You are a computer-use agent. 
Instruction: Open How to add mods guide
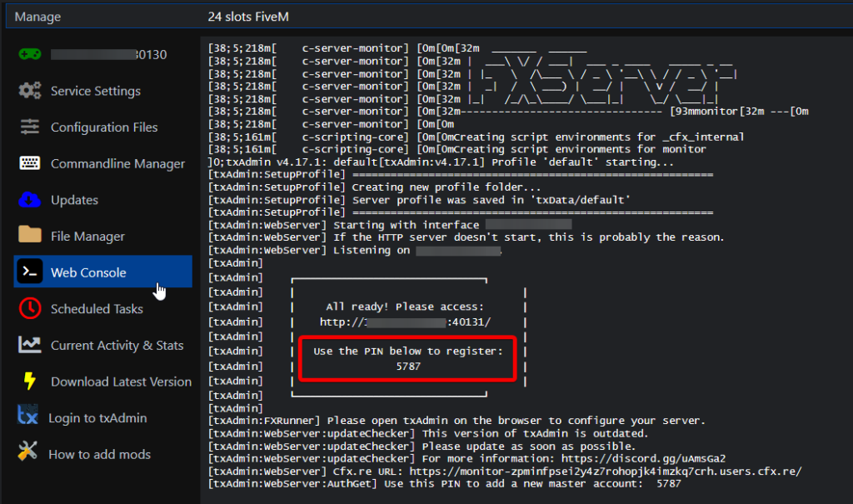(100, 455)
